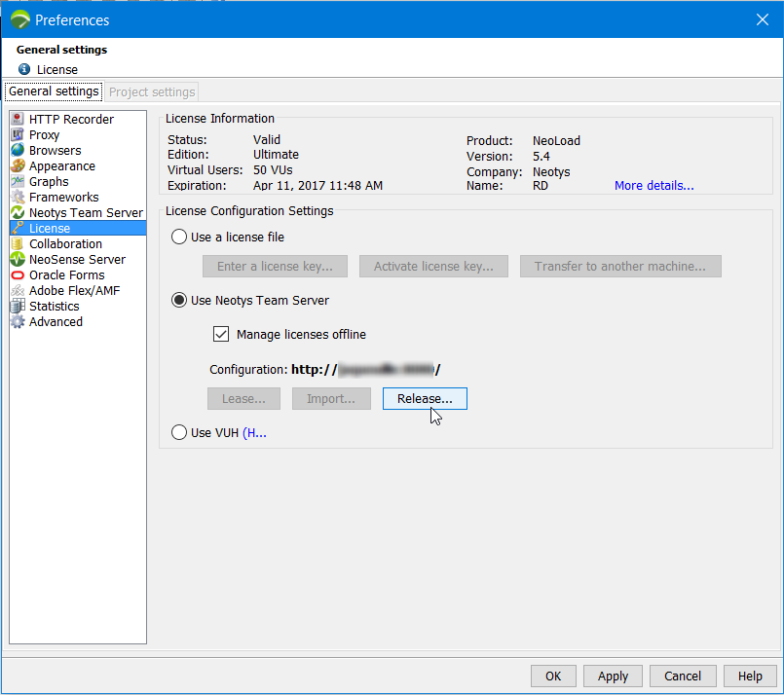The image size is (784, 695).
Task: Click the Apply button
Action: tap(613, 677)
